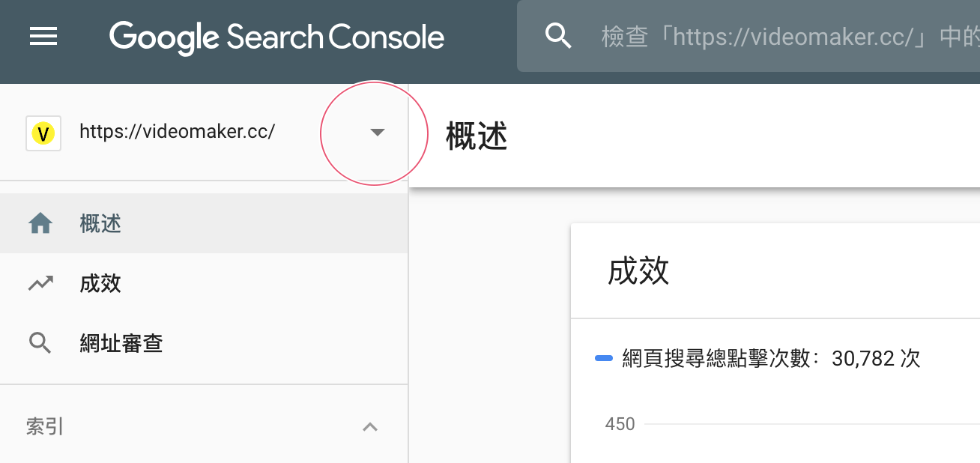Click the blue legend marker for 網頁搜尋總點擊次數

click(604, 358)
